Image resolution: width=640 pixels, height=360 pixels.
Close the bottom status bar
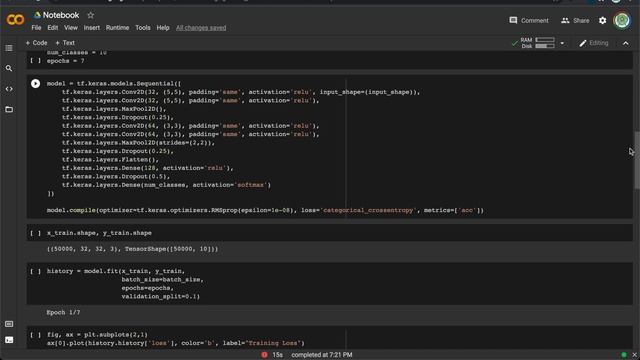[634, 355]
